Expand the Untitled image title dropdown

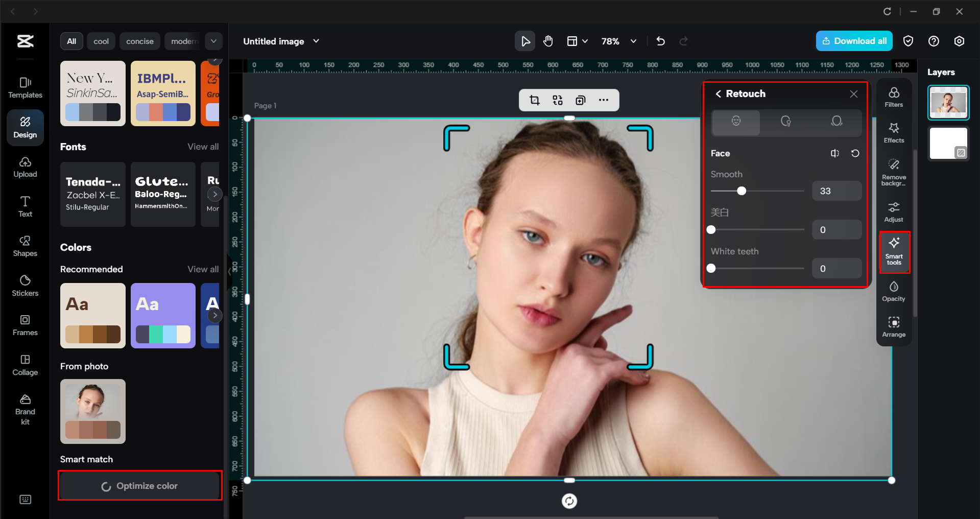pos(316,41)
